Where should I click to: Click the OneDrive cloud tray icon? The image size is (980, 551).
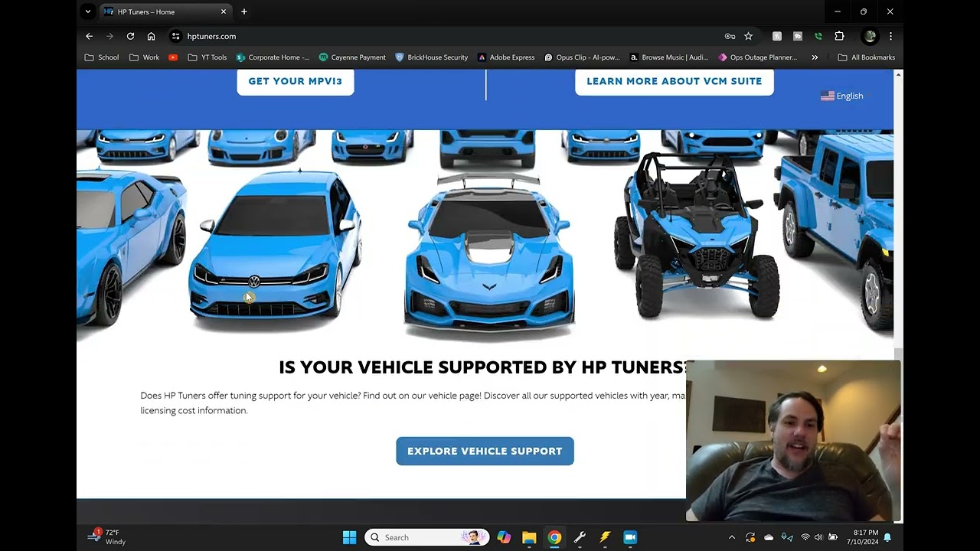click(x=769, y=537)
